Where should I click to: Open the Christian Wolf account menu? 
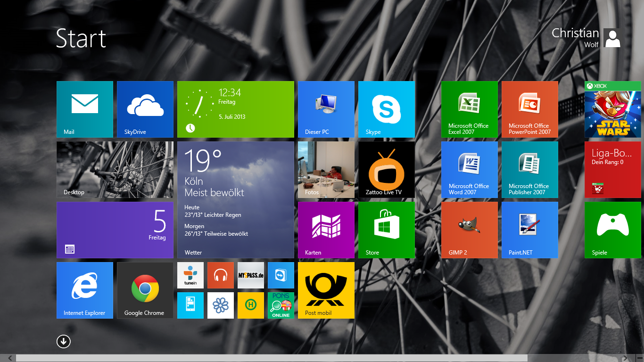[586, 38]
